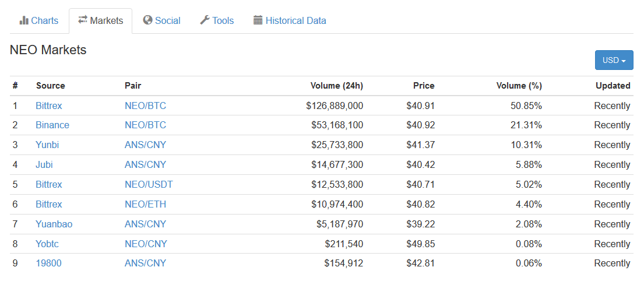
Task: Click the bar chart icon on Charts tab
Action: (x=24, y=20)
